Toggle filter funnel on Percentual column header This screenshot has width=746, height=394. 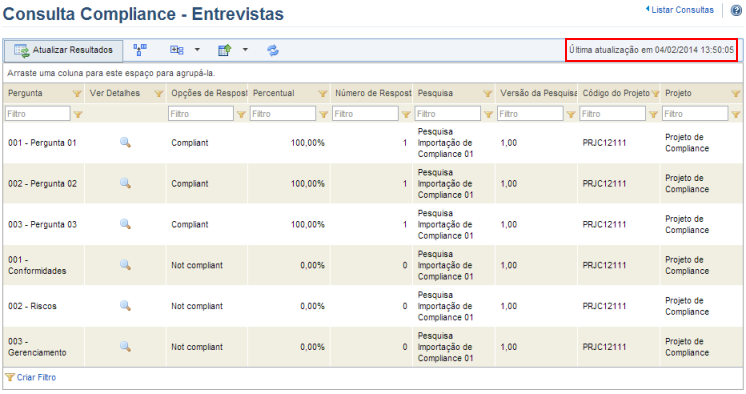[x=323, y=94]
